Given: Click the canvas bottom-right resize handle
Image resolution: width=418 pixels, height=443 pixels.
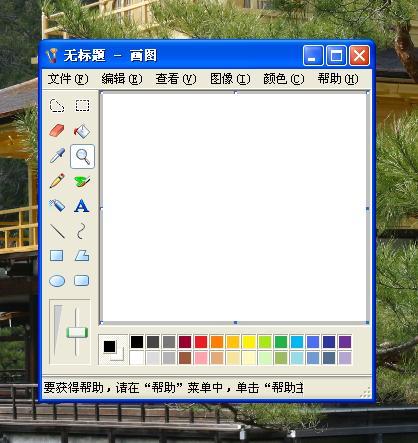Looking at the screenshot, I should (x=367, y=323).
